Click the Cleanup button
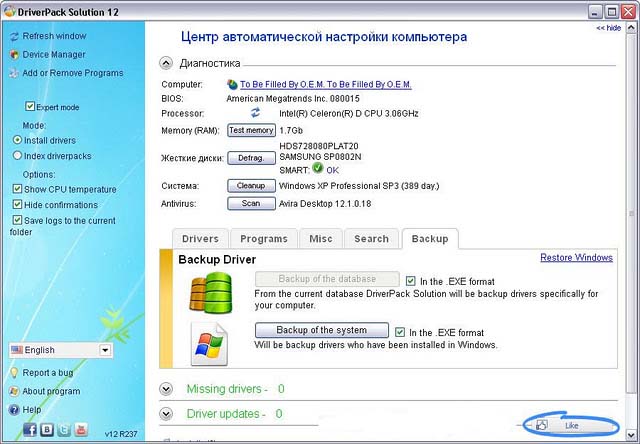 [251, 186]
